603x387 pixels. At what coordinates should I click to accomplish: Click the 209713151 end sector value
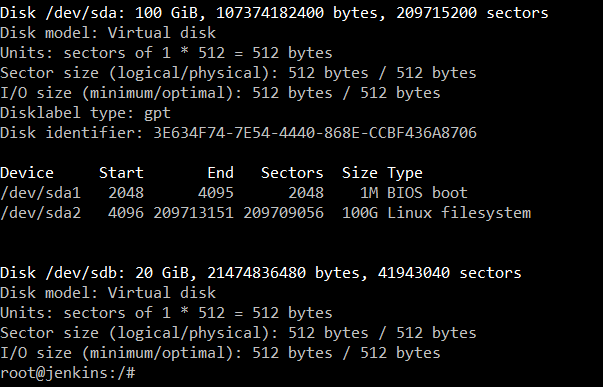pyautogui.click(x=193, y=213)
